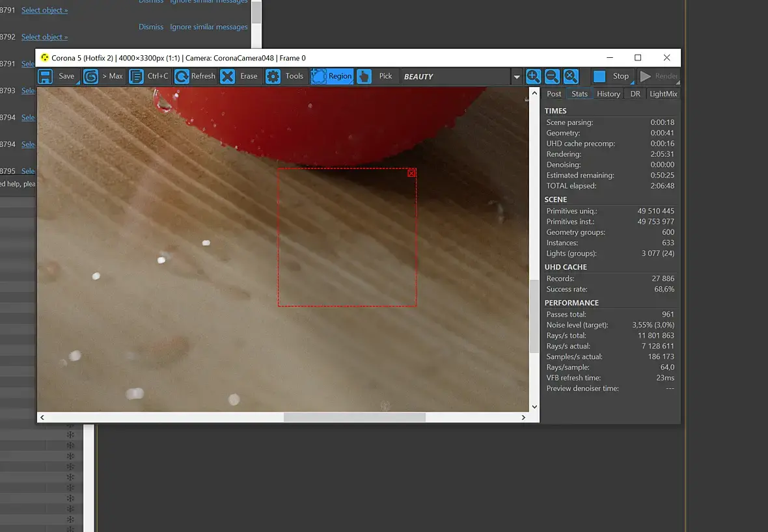Click the > Max text button
The width and height of the screenshot is (768, 532).
[112, 76]
